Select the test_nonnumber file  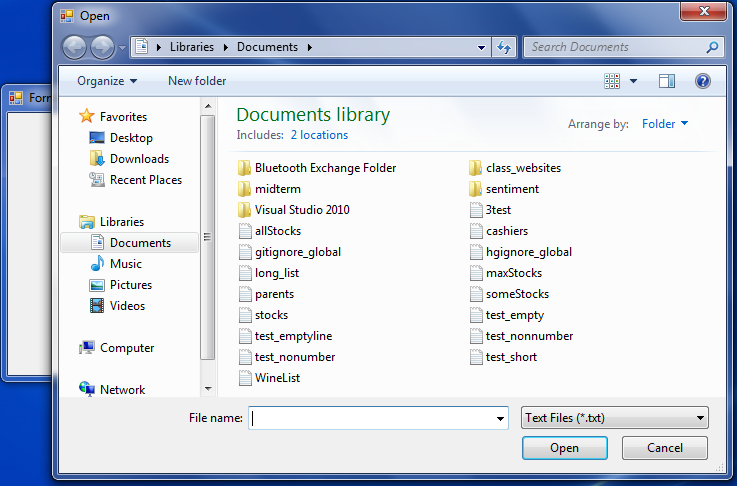coord(521,336)
